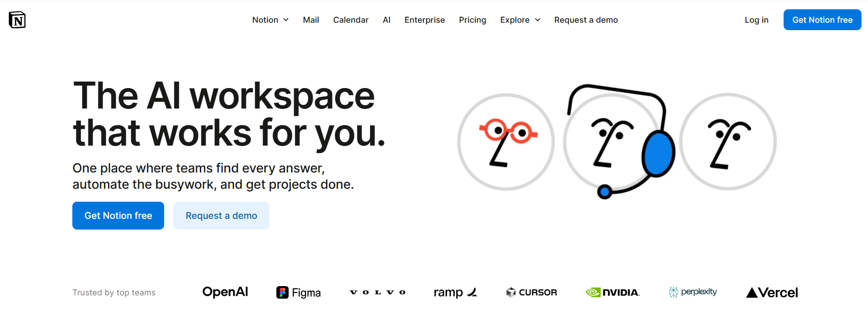Image resolution: width=868 pixels, height=313 pixels.
Task: Click Get Notion free in header
Action: click(822, 20)
